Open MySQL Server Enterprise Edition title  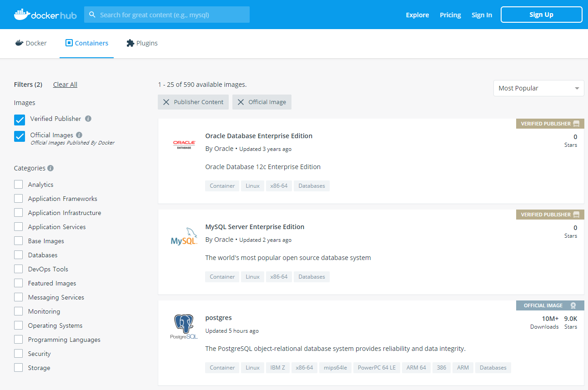click(x=255, y=227)
